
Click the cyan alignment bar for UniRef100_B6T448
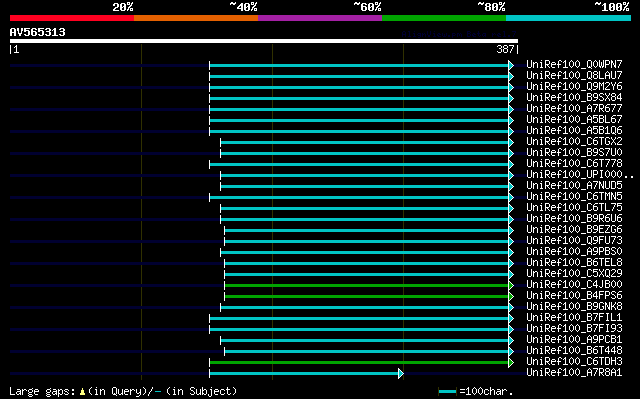tap(367, 351)
